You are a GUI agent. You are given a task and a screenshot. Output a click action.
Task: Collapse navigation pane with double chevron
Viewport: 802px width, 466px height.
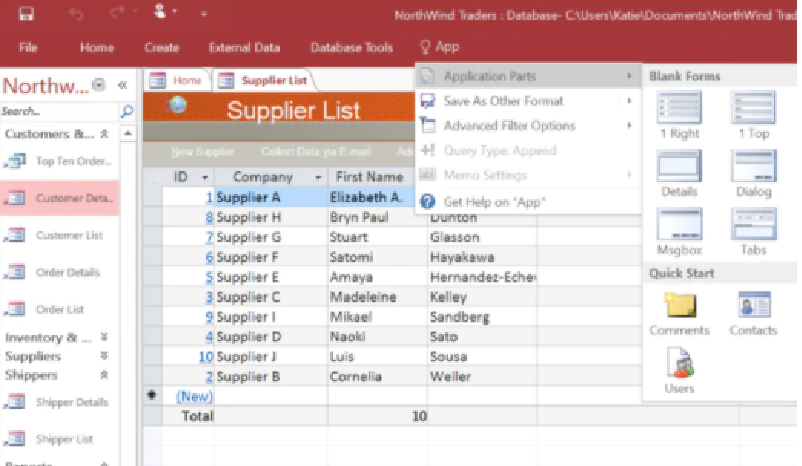[122, 85]
